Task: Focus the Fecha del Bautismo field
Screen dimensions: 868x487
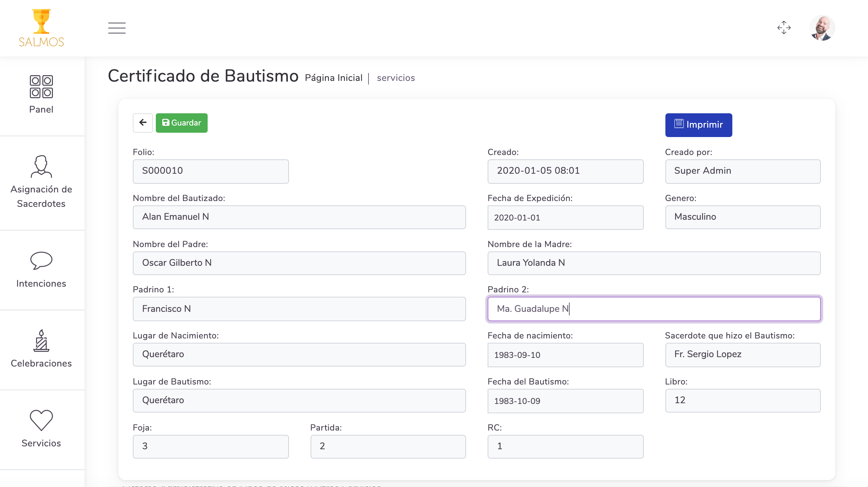Action: (x=565, y=401)
